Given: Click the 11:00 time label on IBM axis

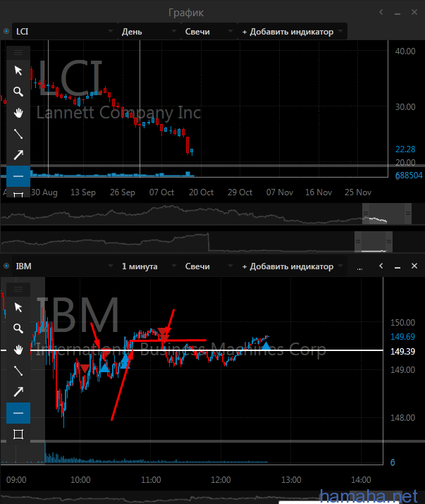Looking at the screenshot, I should tap(151, 480).
